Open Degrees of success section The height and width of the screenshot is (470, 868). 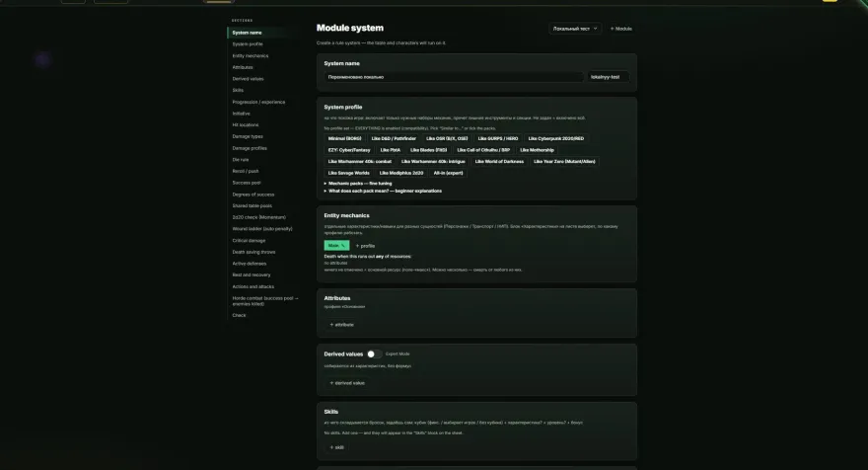[x=253, y=195]
